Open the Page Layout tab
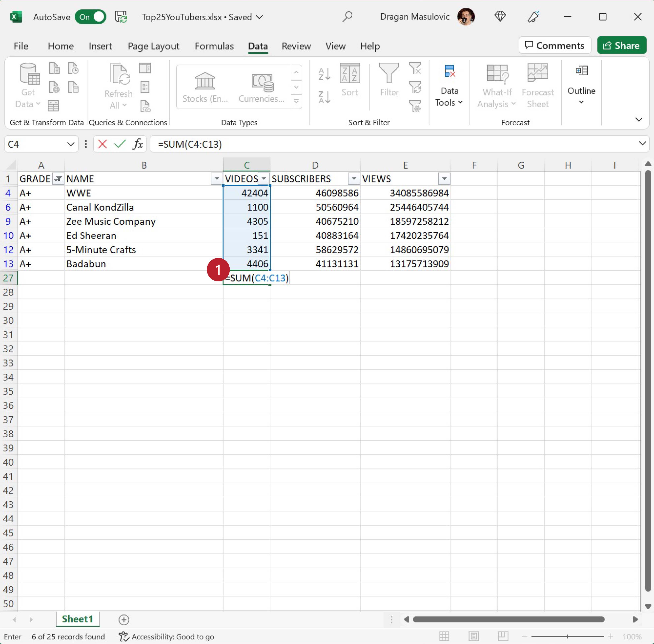 [153, 46]
